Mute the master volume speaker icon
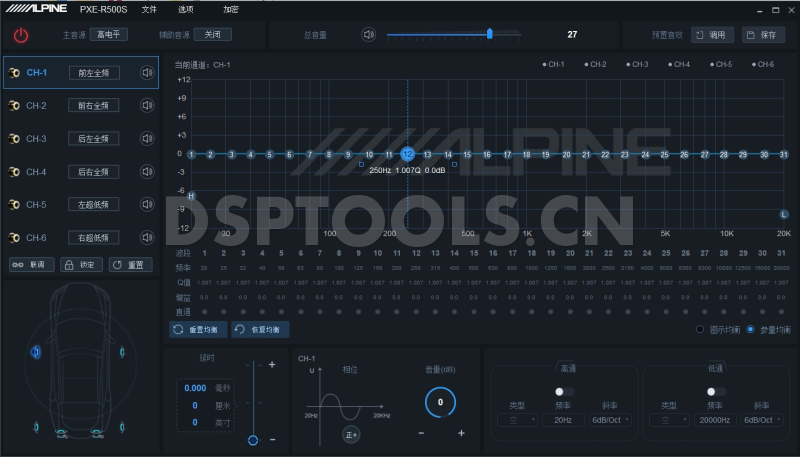This screenshot has width=800, height=457. click(x=368, y=35)
